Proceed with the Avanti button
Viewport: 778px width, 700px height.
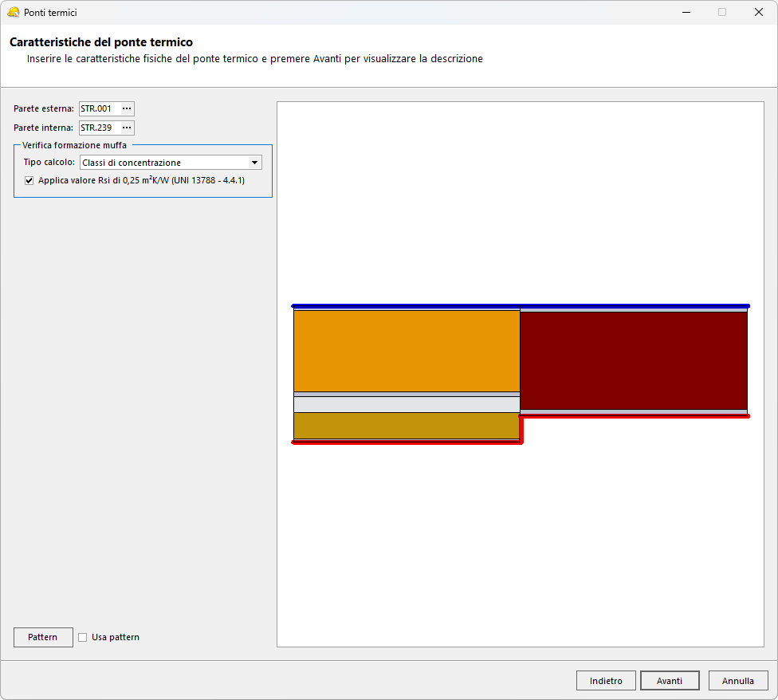(x=670, y=681)
